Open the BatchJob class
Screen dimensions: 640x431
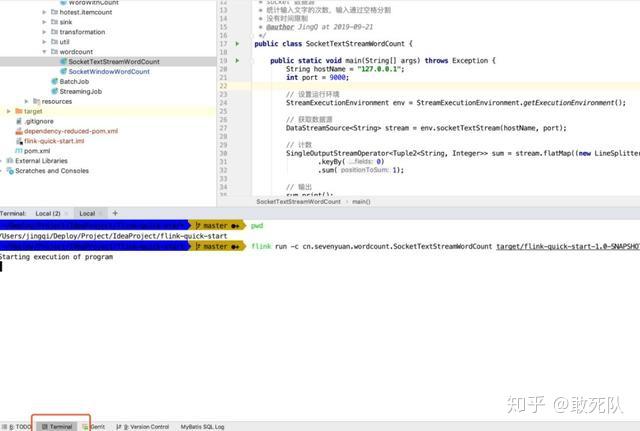tap(74, 82)
